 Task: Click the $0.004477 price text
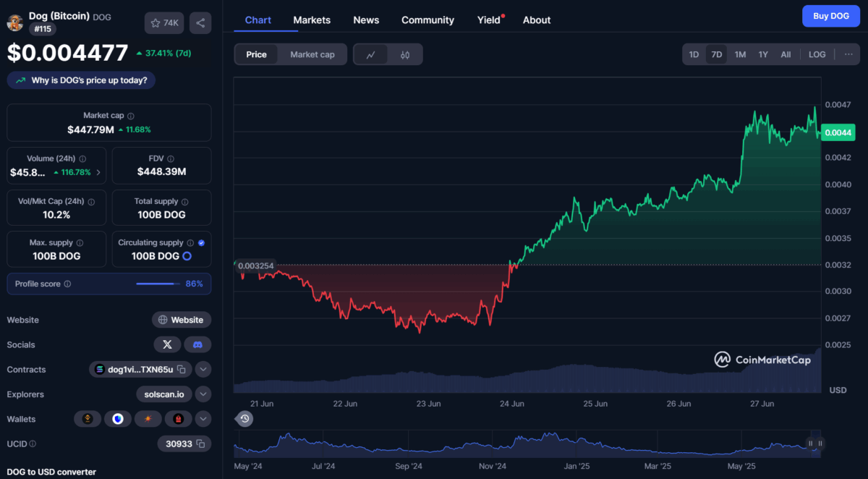pos(67,53)
